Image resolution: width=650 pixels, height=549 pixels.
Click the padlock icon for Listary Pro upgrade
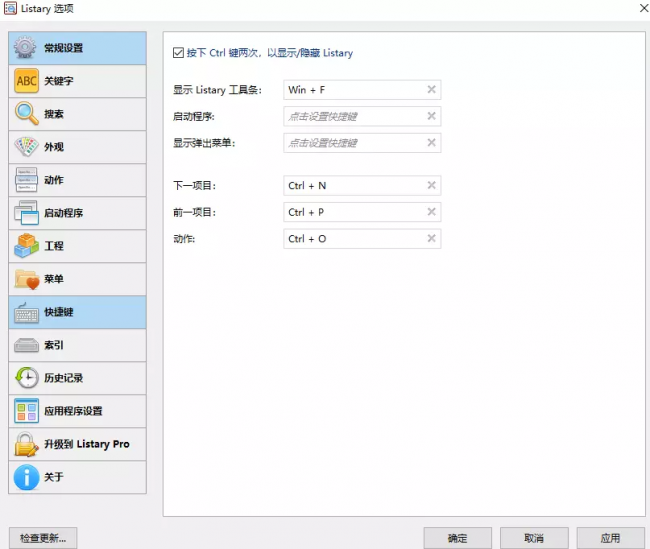(26, 444)
